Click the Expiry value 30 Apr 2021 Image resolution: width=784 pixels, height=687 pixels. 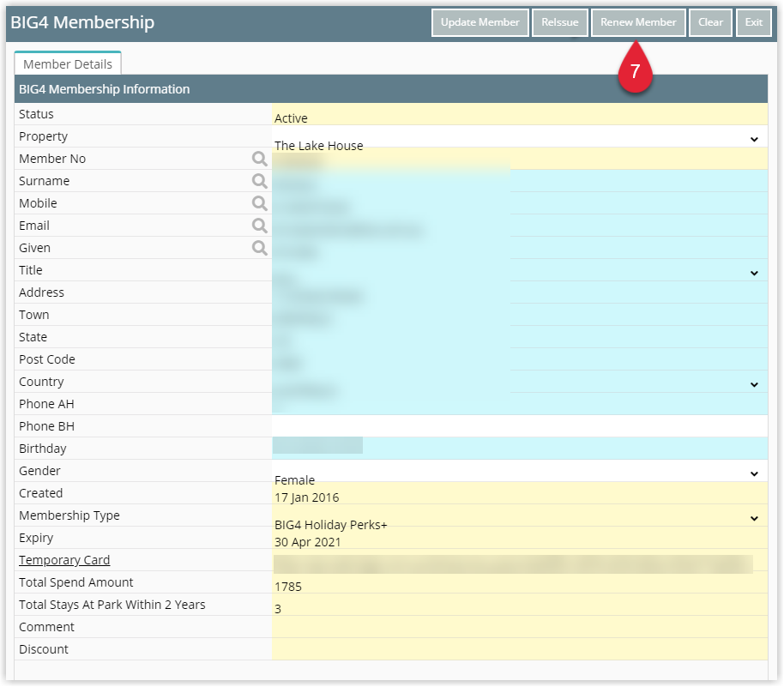pyautogui.click(x=307, y=543)
